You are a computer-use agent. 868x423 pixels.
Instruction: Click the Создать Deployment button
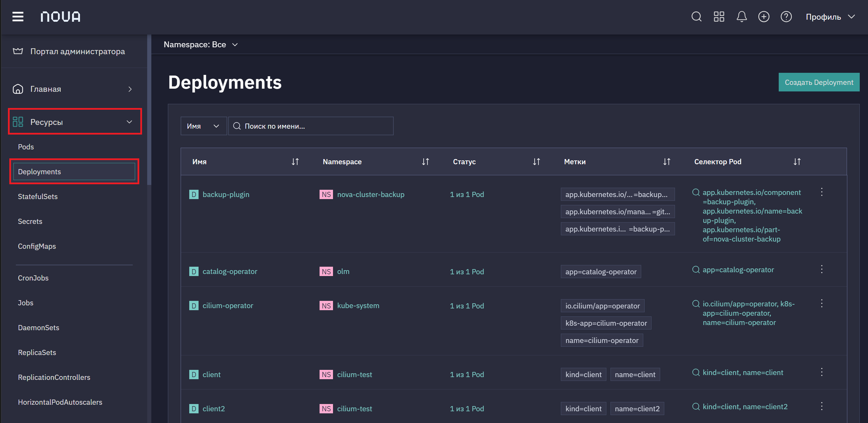point(819,82)
